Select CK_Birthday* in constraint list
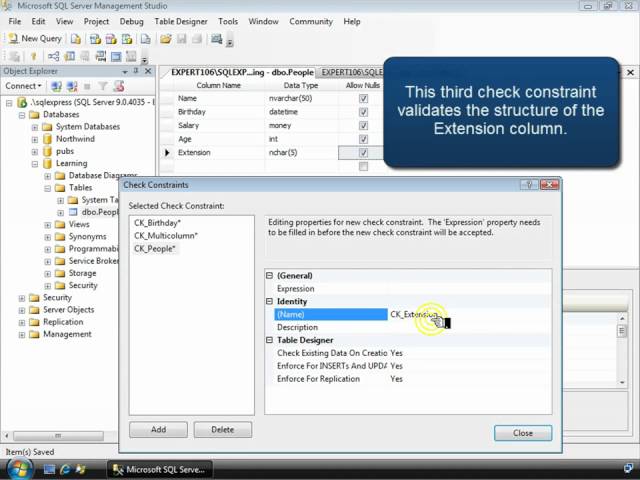Image resolution: width=640 pixels, height=480 pixels. (157, 223)
